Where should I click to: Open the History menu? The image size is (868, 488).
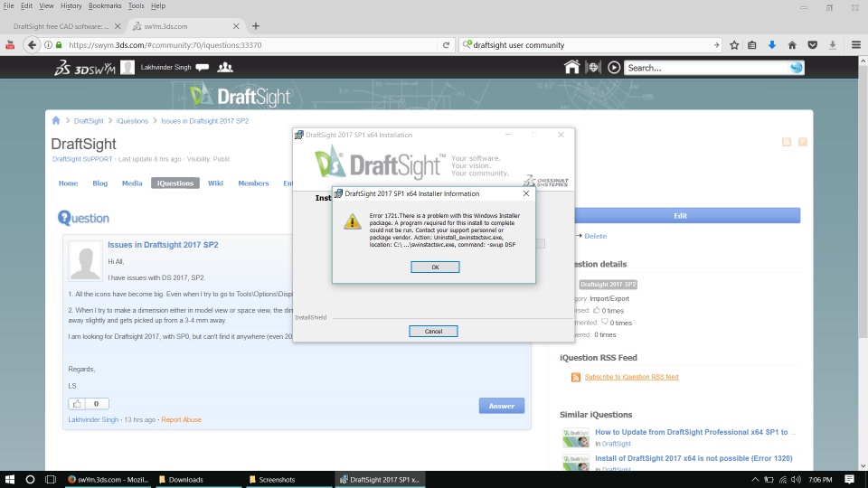(71, 5)
